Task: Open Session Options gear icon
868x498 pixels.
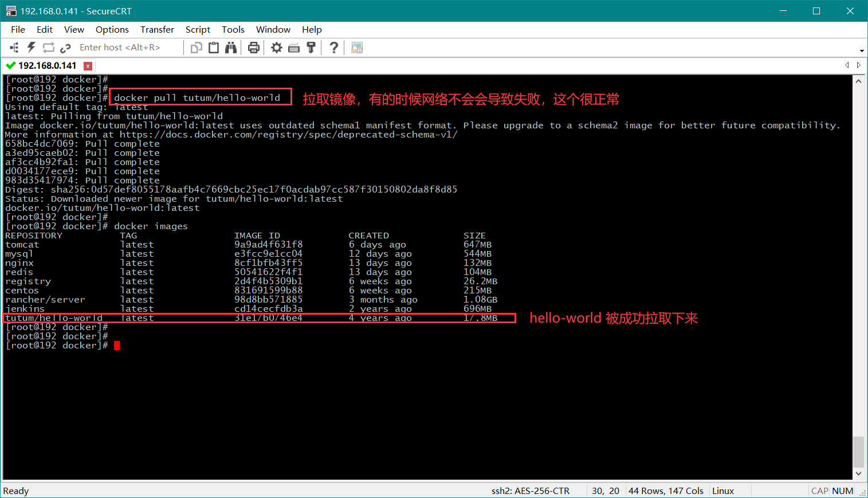Action: [277, 48]
